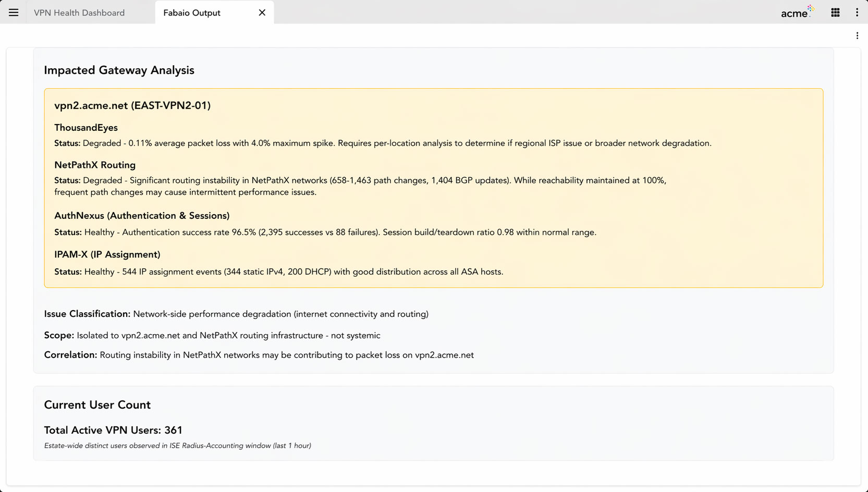Close the Fabaio Output tab
This screenshot has width=868, height=492.
[x=262, y=13]
